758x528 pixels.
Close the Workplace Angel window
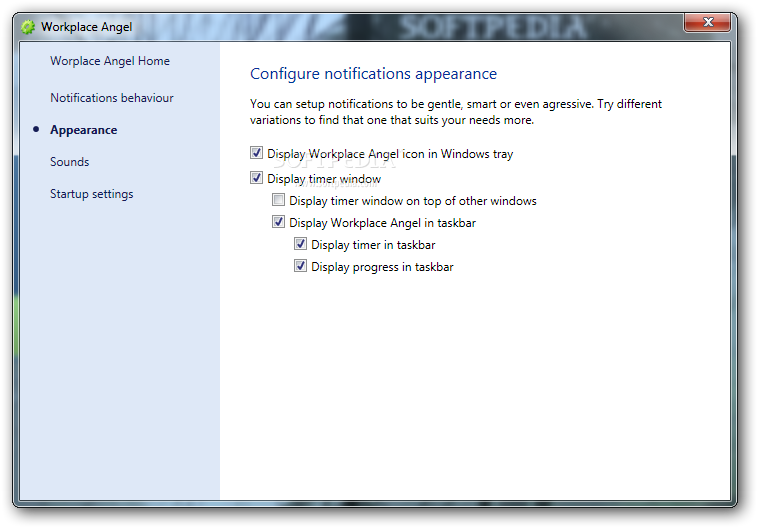click(707, 22)
